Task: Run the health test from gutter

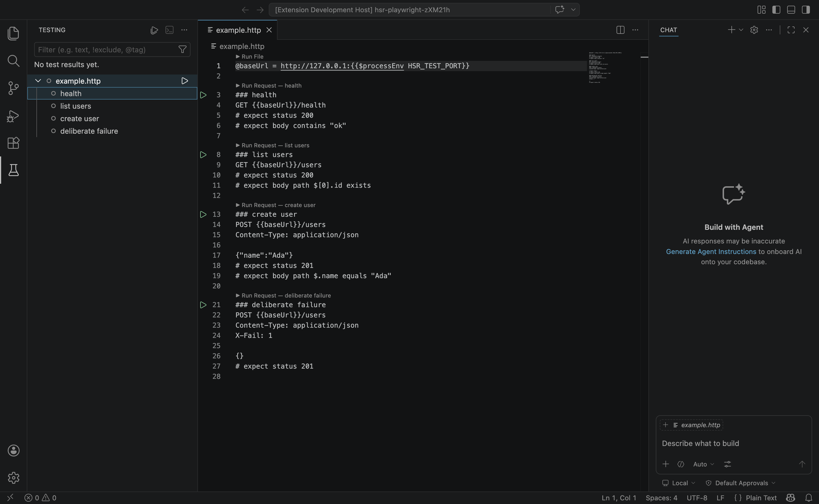Action: click(x=203, y=95)
